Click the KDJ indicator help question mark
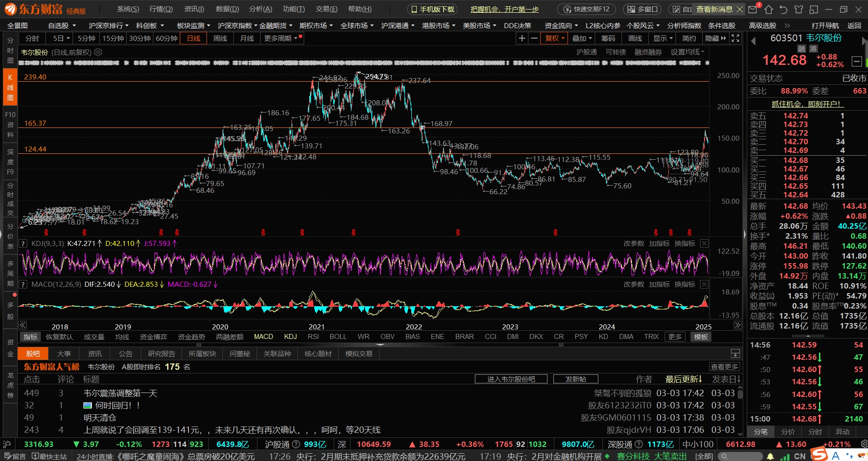 pos(23,244)
